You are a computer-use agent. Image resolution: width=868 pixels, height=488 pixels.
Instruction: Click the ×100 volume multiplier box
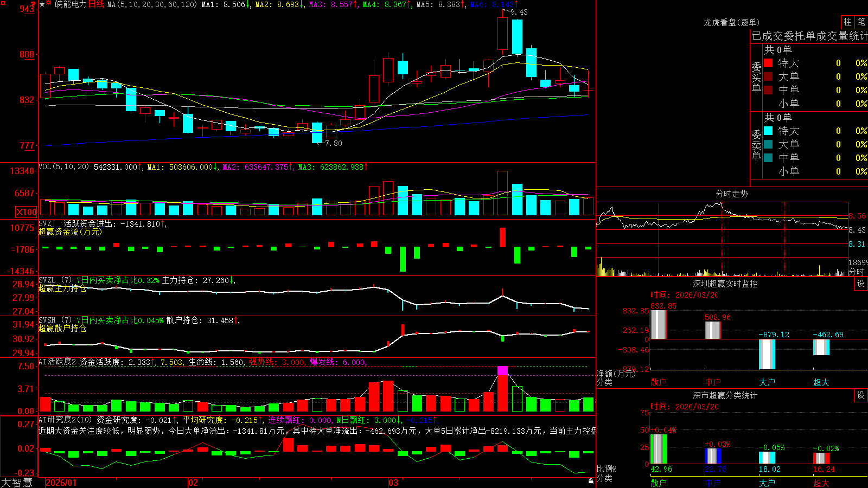(27, 212)
